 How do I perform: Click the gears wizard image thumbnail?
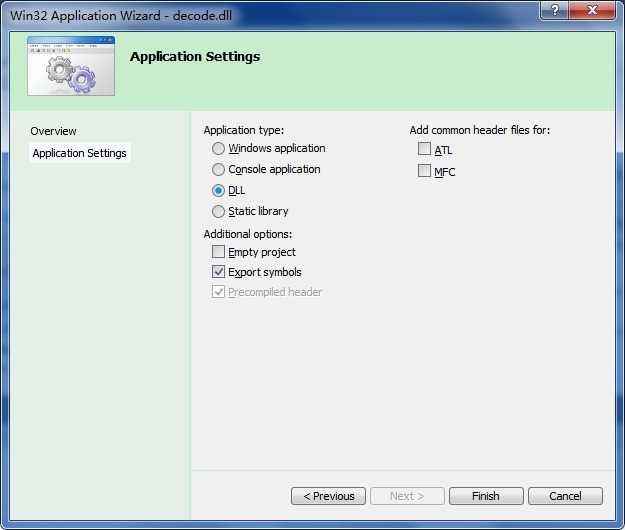click(x=71, y=66)
